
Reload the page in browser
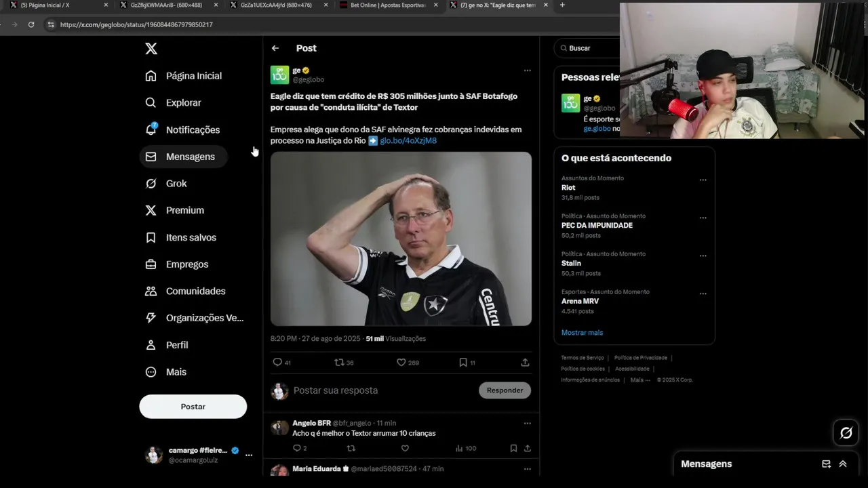click(x=31, y=24)
